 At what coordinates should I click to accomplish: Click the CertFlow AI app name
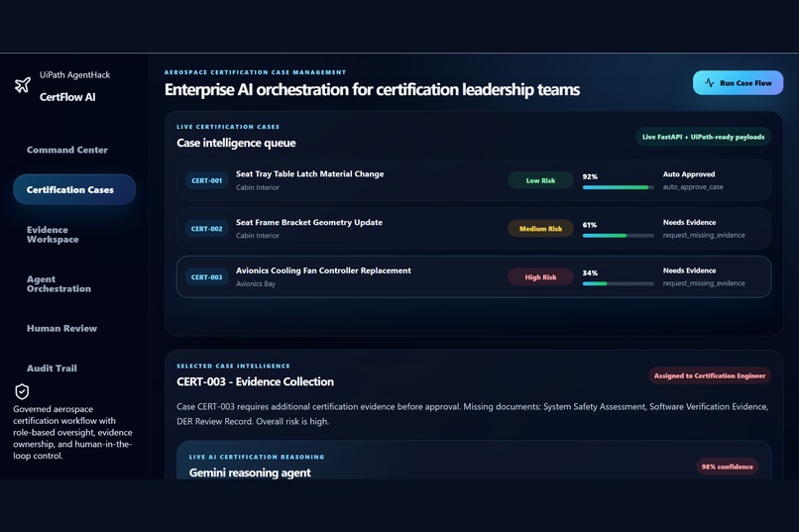[x=67, y=97]
